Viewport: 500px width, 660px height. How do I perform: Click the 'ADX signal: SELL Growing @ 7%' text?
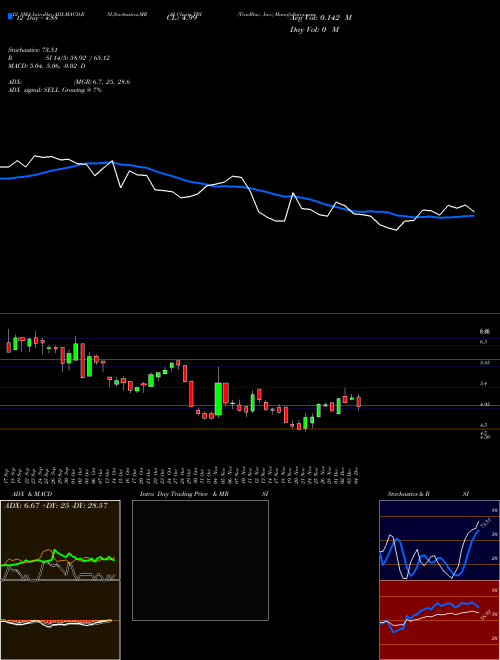(x=55, y=90)
